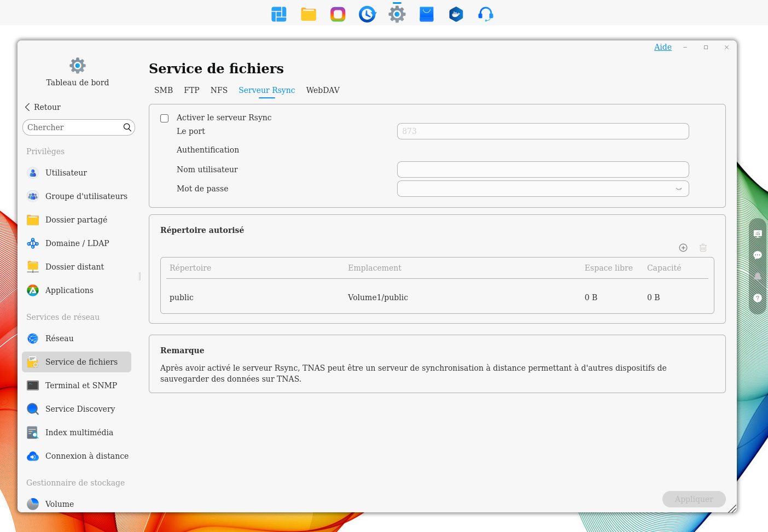Open the Réseau network settings

pos(59,338)
